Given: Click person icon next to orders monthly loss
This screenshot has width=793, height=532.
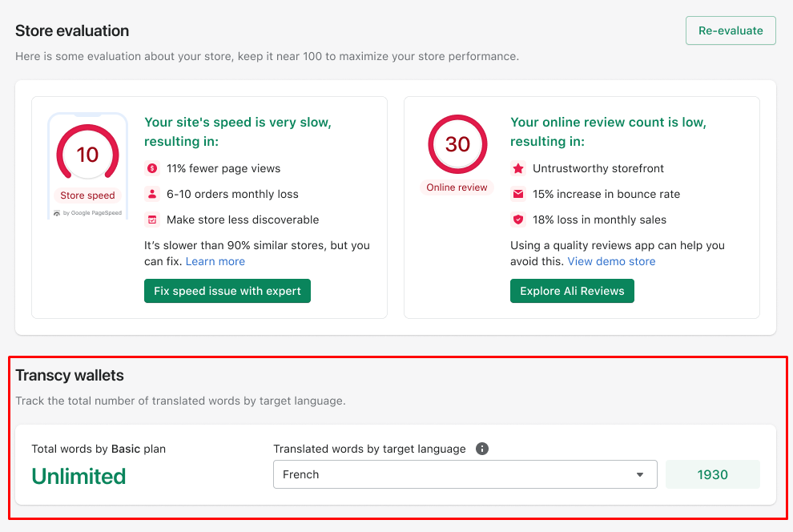Looking at the screenshot, I should pyautogui.click(x=152, y=194).
